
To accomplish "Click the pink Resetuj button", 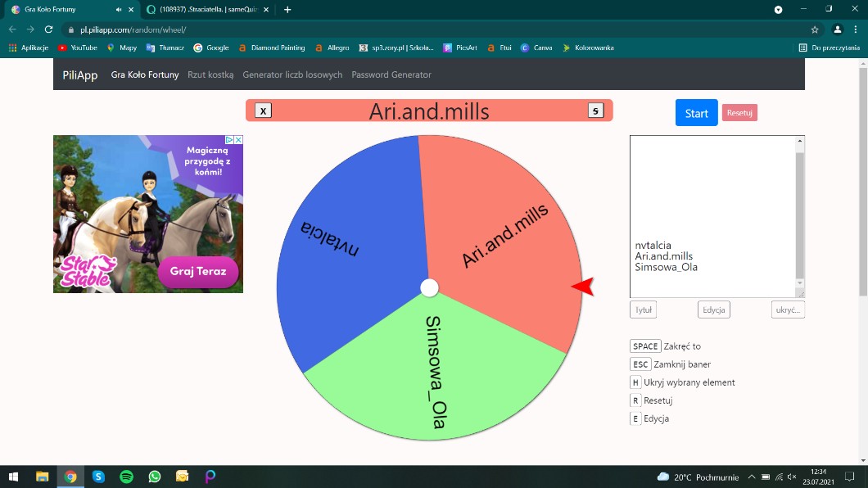I will click(x=739, y=113).
